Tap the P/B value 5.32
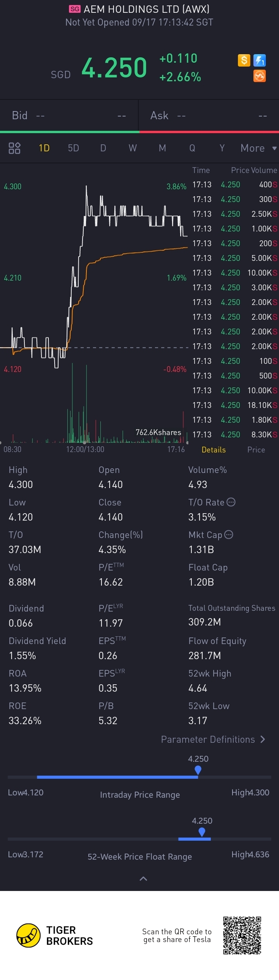This screenshot has width=279, height=980. pyautogui.click(x=108, y=721)
